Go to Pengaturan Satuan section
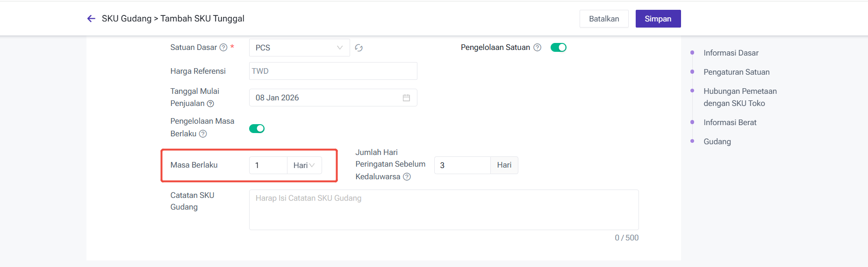Image resolution: width=868 pixels, height=267 pixels. [736, 72]
